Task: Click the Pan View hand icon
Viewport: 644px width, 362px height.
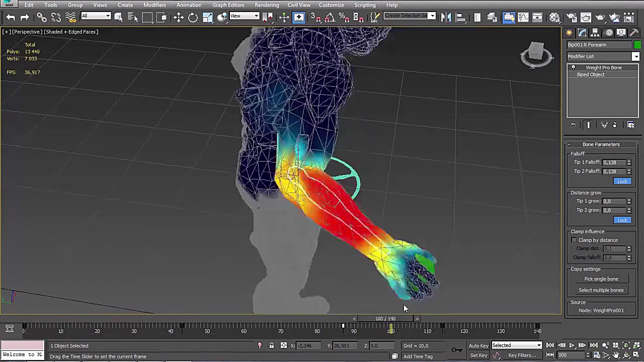Action: click(616, 355)
